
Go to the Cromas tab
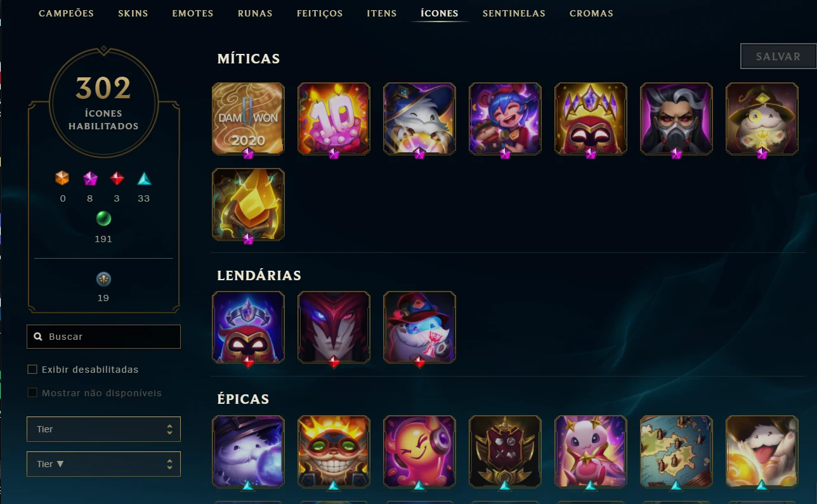[591, 13]
